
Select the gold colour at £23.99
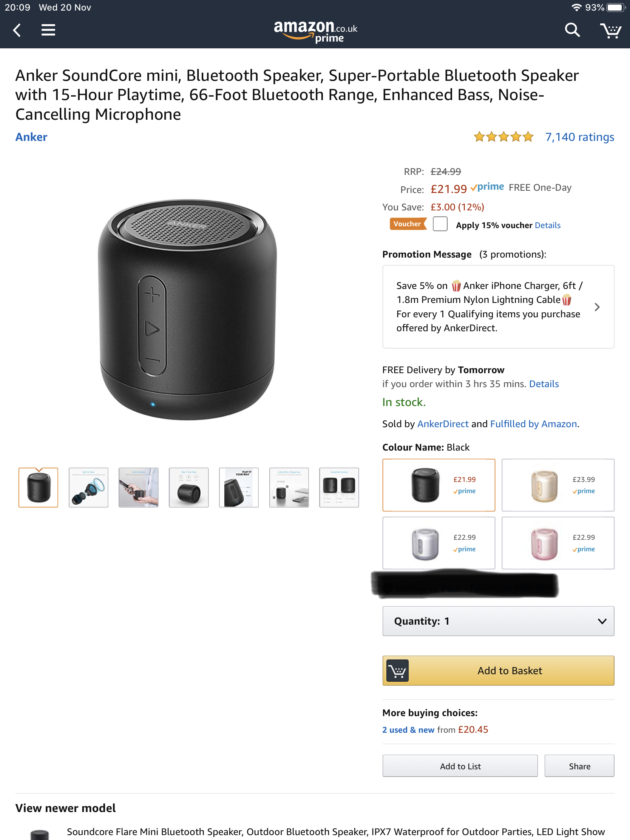click(558, 485)
